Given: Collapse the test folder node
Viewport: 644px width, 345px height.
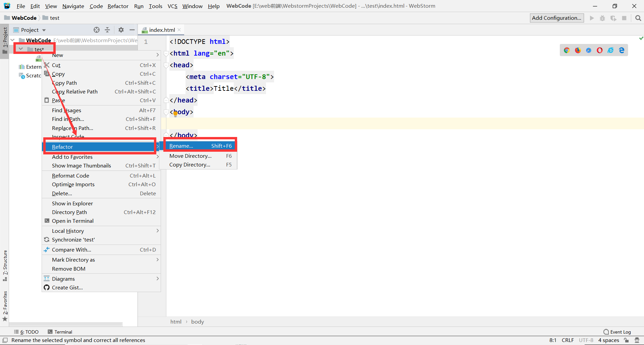Looking at the screenshot, I should pos(21,49).
